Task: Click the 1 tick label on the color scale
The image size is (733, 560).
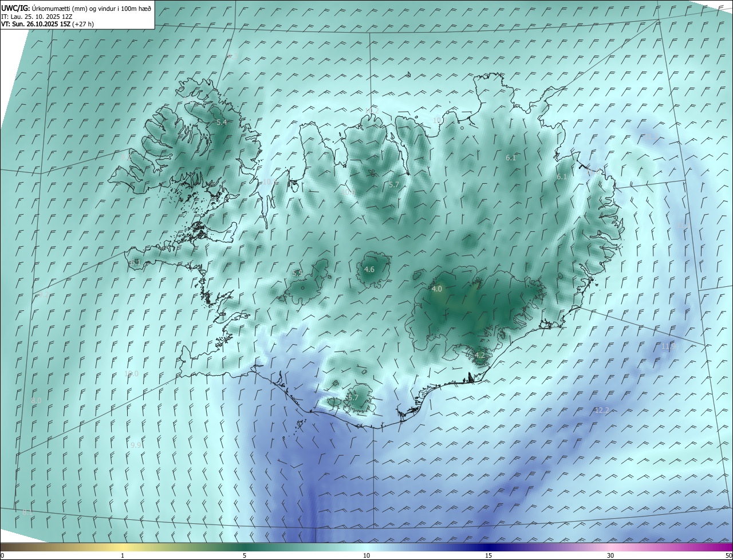Action: click(123, 555)
